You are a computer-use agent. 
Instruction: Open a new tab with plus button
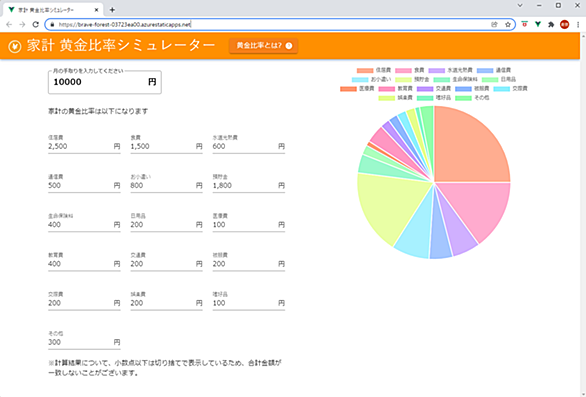tap(112, 10)
